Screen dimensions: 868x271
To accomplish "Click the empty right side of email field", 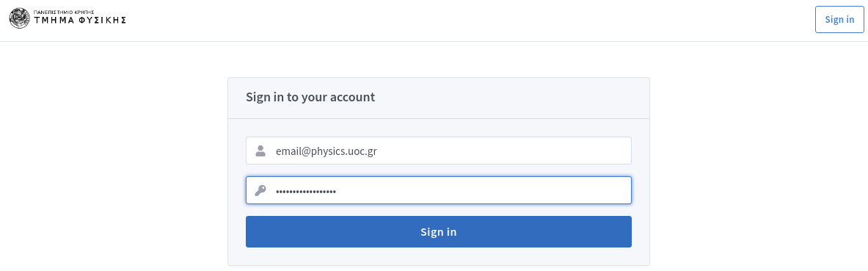I will pos(504,151).
